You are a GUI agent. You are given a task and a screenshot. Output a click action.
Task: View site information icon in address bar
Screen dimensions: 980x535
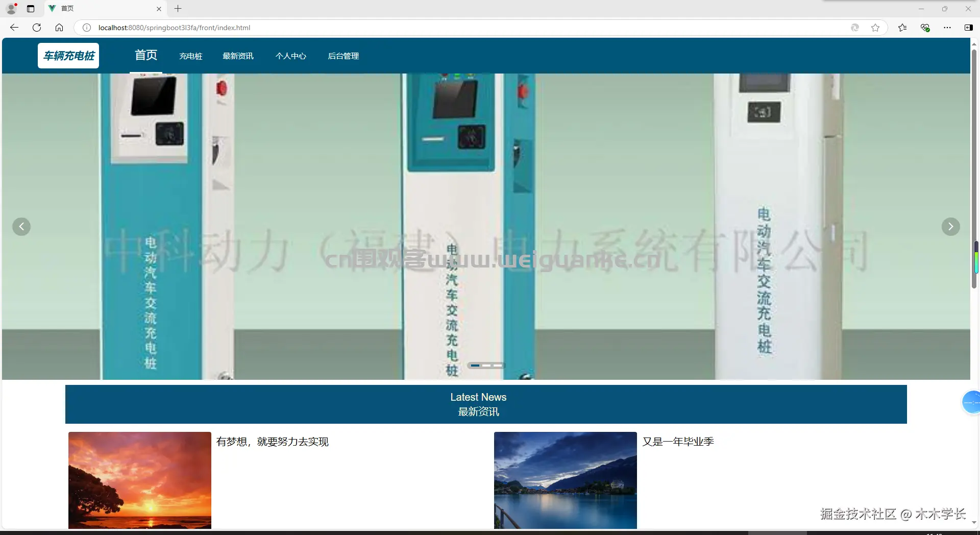(x=87, y=28)
